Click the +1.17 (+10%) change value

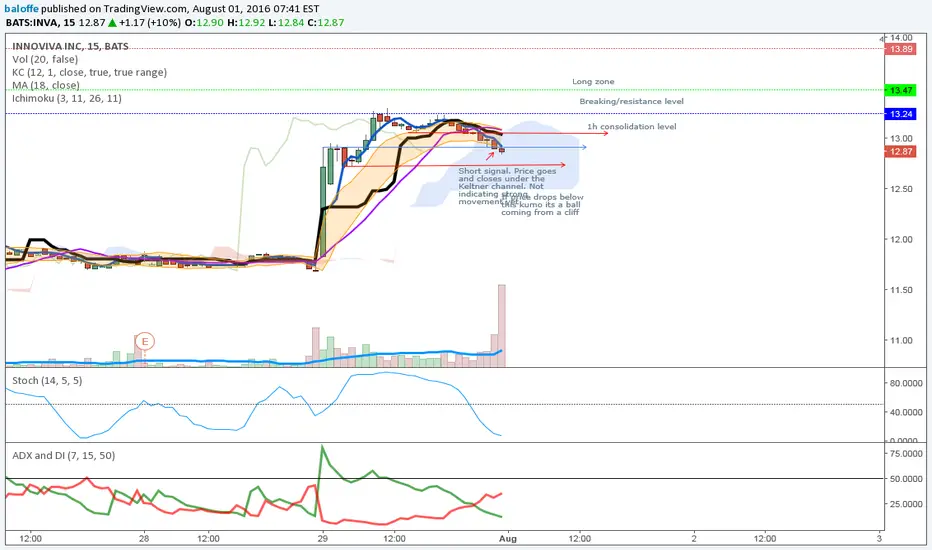(149, 23)
